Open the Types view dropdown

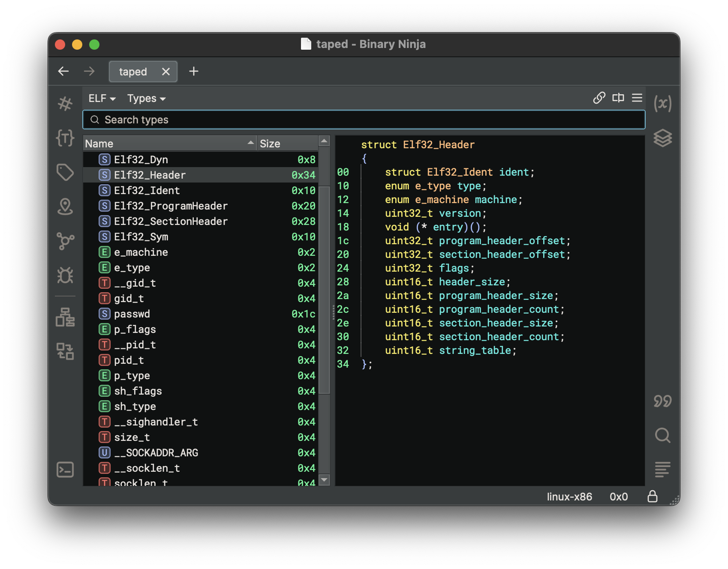145,98
